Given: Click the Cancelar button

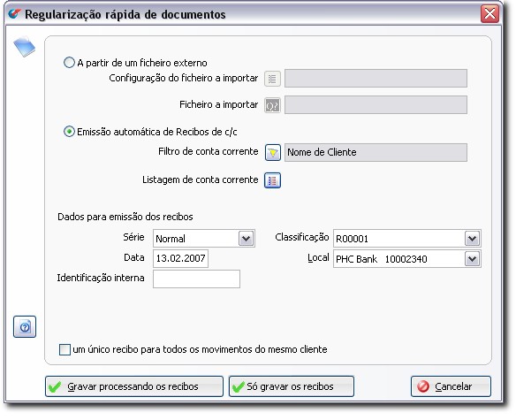Looking at the screenshot, I should 451,386.
